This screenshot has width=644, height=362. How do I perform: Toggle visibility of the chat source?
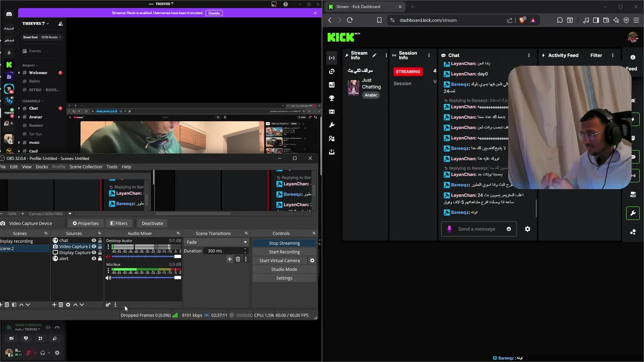pyautogui.click(x=94, y=240)
